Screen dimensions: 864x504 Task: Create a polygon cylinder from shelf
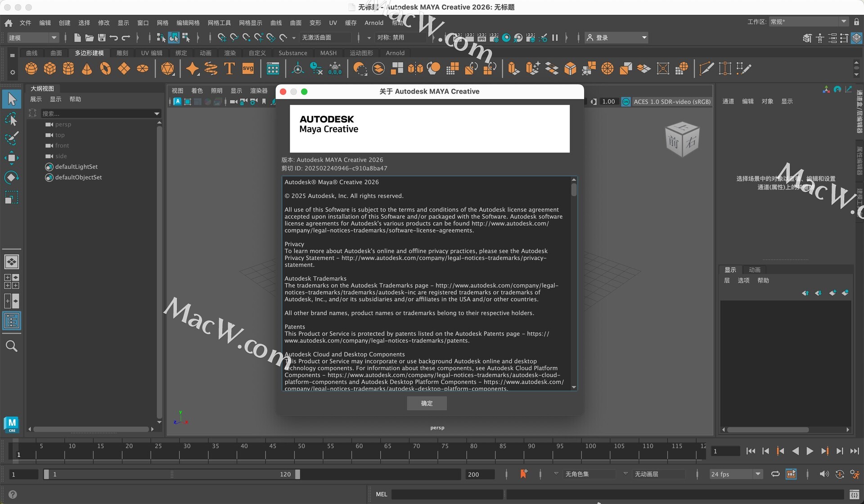pos(68,69)
